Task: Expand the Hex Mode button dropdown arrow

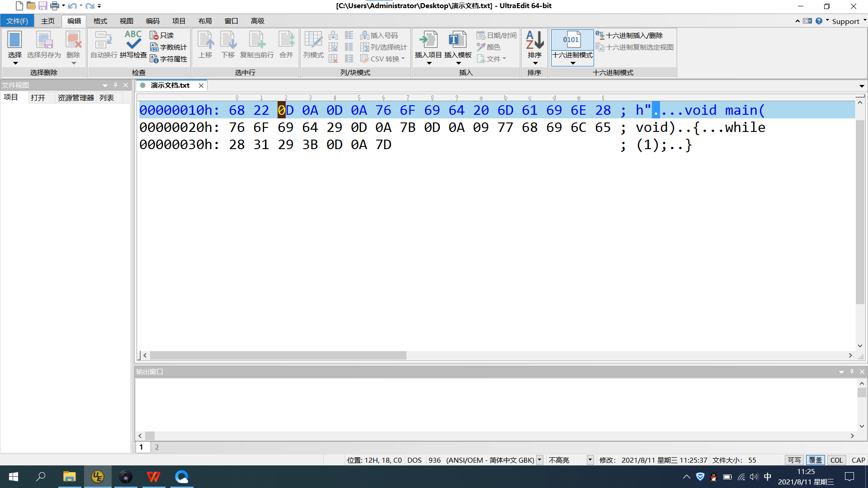Action: pos(572,63)
